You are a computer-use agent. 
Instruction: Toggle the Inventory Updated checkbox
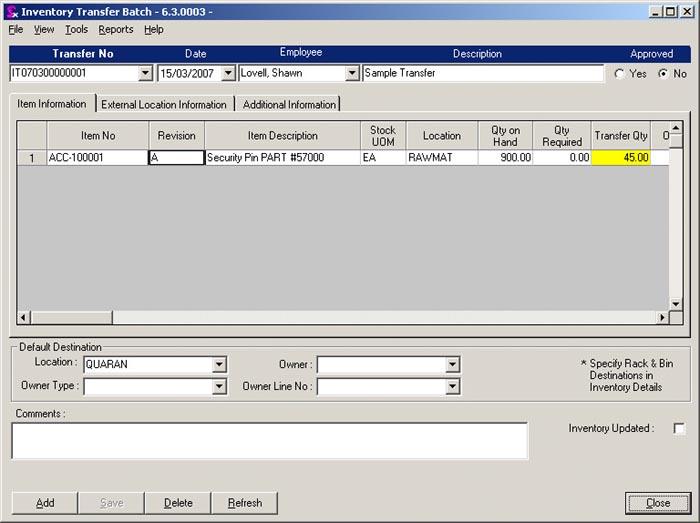679,429
